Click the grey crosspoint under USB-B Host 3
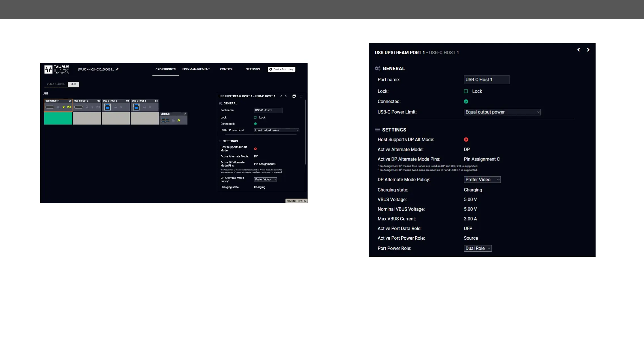Screen dimensions: 644x362 pos(116,119)
